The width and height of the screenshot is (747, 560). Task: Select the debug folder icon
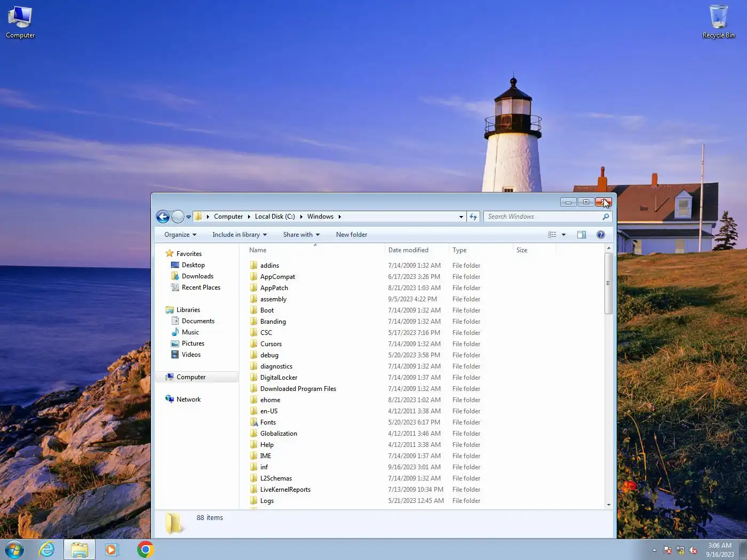253,355
